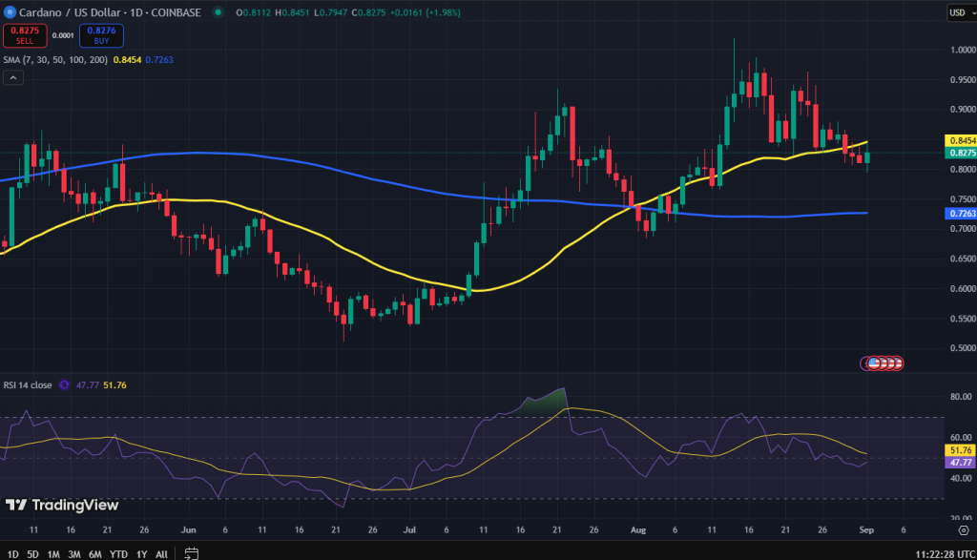
Task: Select the 3M time range
Action: [74, 553]
